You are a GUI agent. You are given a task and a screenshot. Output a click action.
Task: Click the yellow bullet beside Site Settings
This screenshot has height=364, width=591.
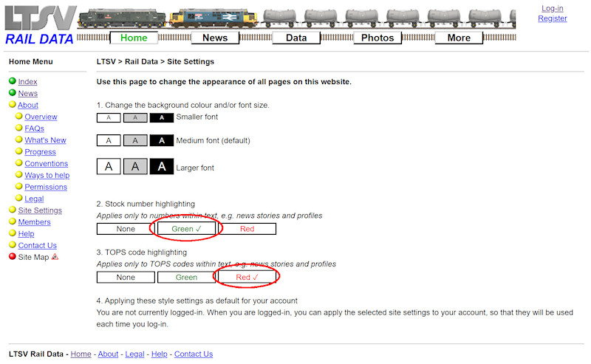[x=13, y=210]
